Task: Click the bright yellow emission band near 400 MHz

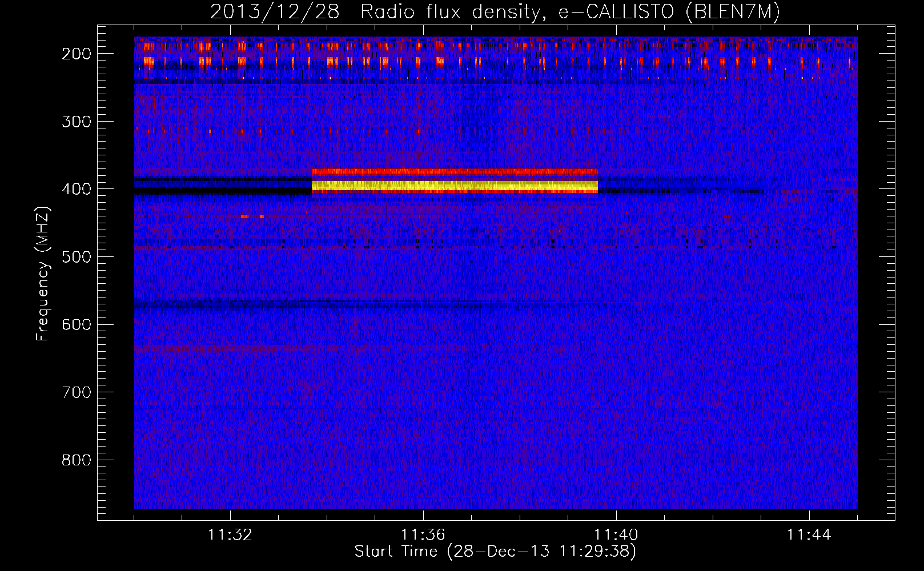Action: (455, 186)
